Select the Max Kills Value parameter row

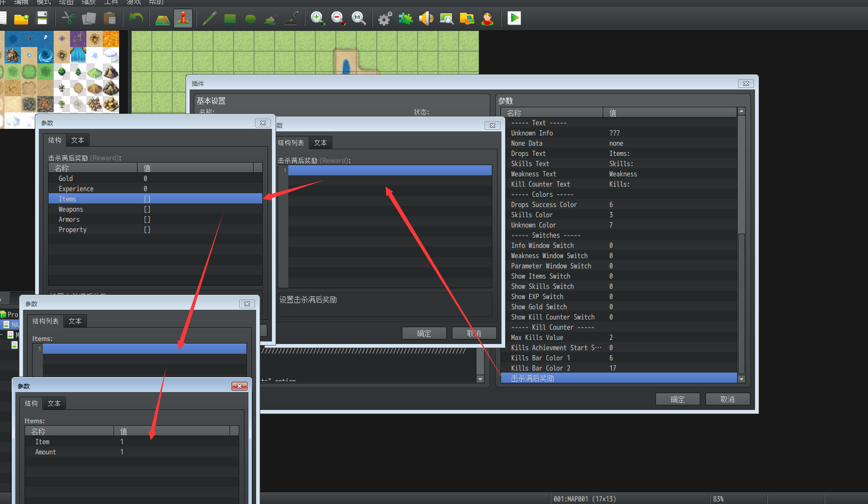pyautogui.click(x=619, y=337)
